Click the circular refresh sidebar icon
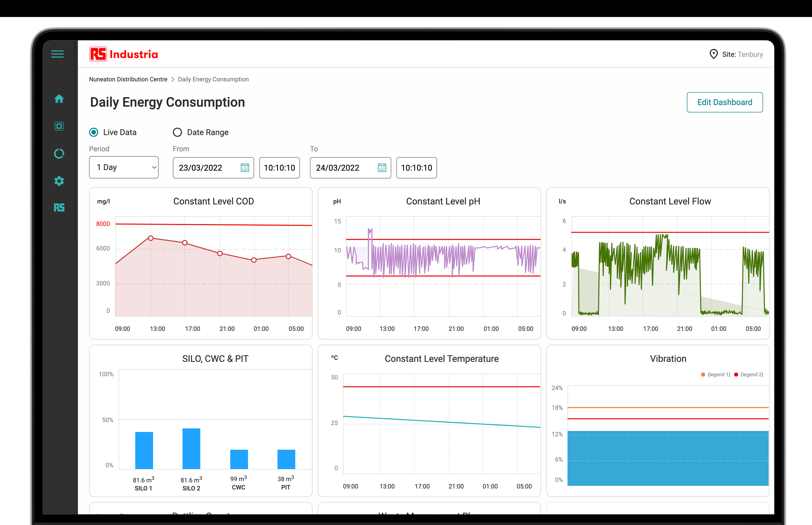Viewport: 812px width, 525px height. (59, 154)
